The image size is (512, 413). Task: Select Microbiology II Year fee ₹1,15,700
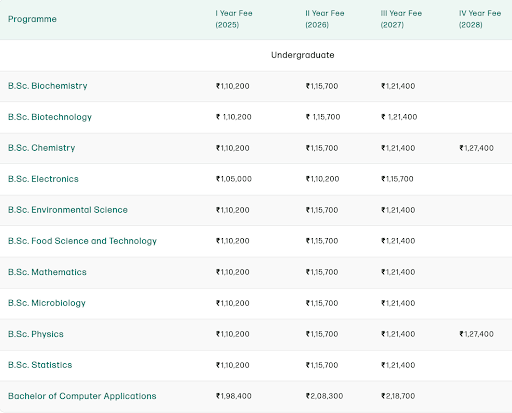(x=322, y=303)
